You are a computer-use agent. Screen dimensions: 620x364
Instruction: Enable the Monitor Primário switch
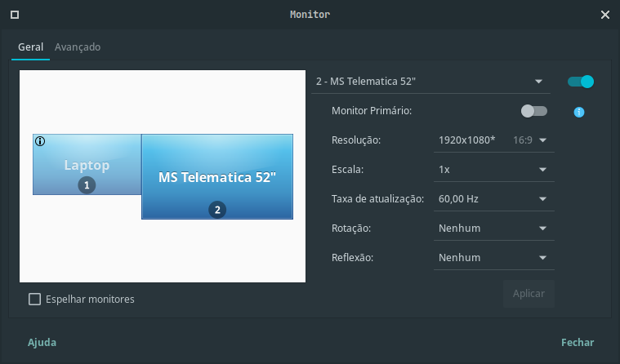tap(533, 111)
